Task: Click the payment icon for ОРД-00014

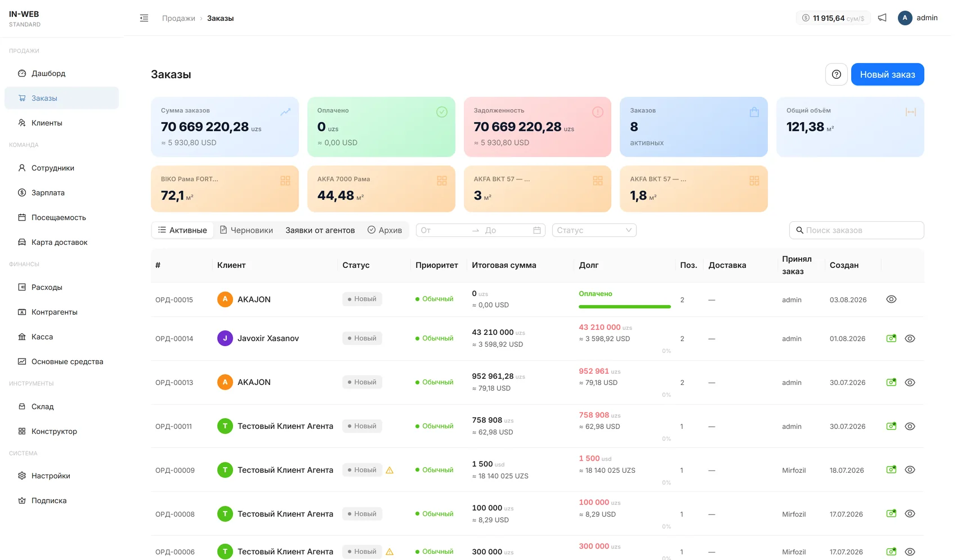Action: 891,338
